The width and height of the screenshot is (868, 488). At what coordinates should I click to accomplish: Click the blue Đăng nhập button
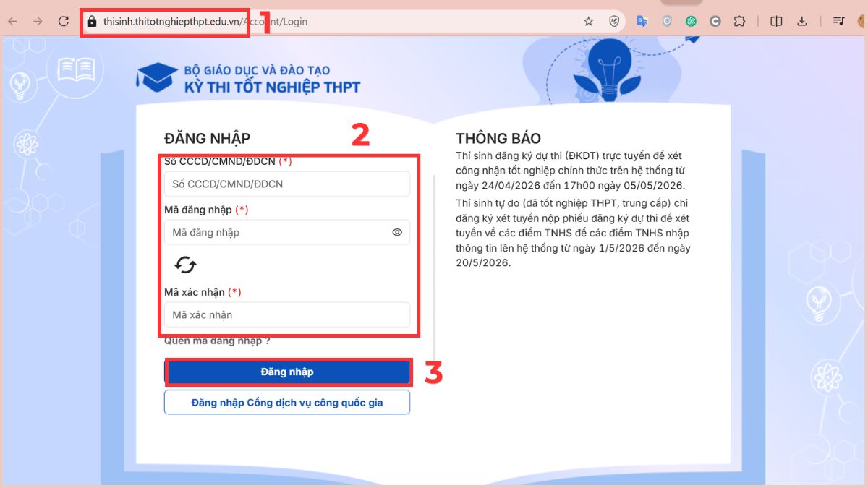[x=289, y=372]
